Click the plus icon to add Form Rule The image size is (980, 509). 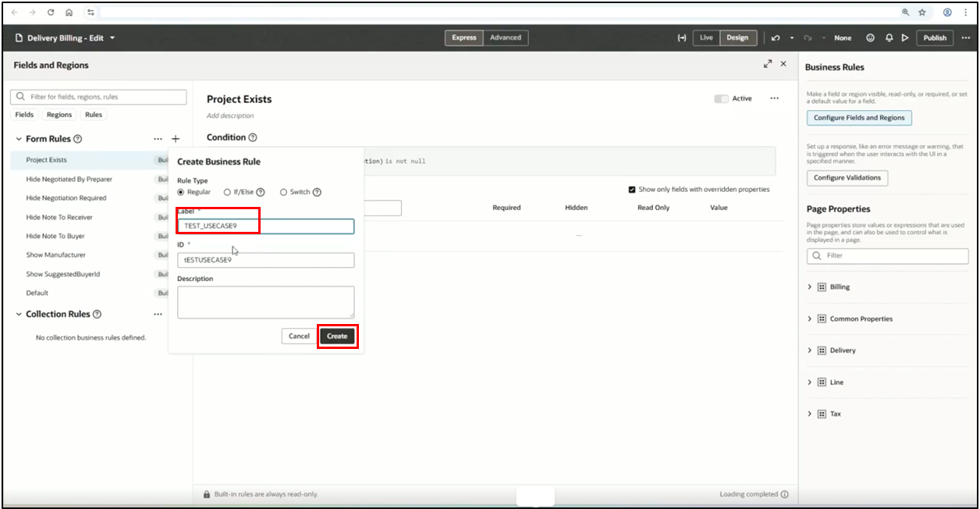(x=176, y=139)
